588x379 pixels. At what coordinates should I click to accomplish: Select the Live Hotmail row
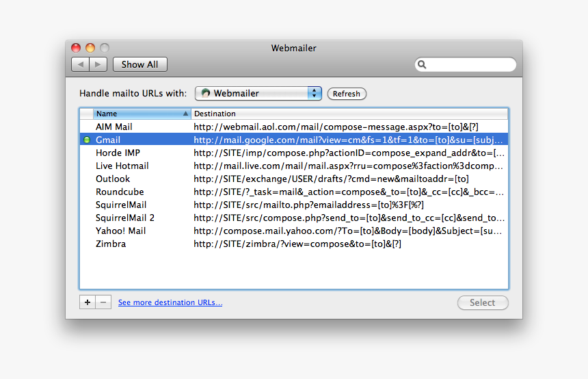[x=294, y=166]
